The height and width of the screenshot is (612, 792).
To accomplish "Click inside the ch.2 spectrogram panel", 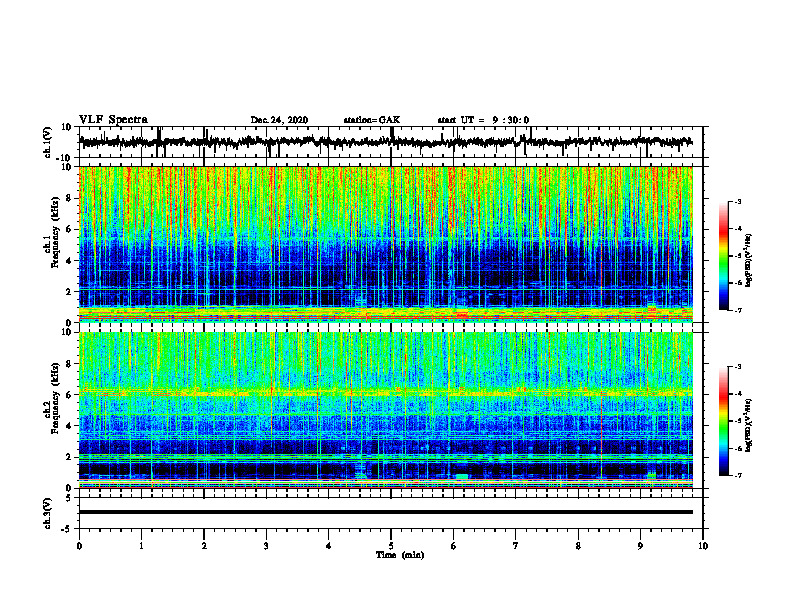I will click(386, 410).
